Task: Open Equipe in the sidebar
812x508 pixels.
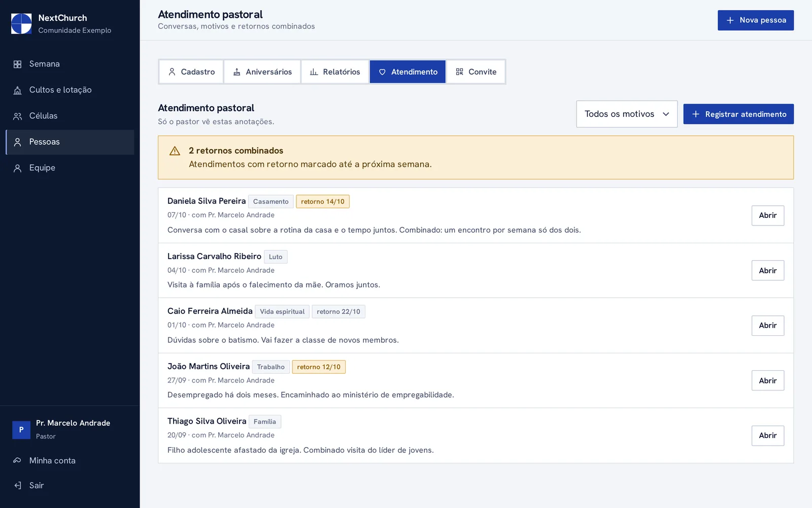Action: pyautogui.click(x=70, y=168)
